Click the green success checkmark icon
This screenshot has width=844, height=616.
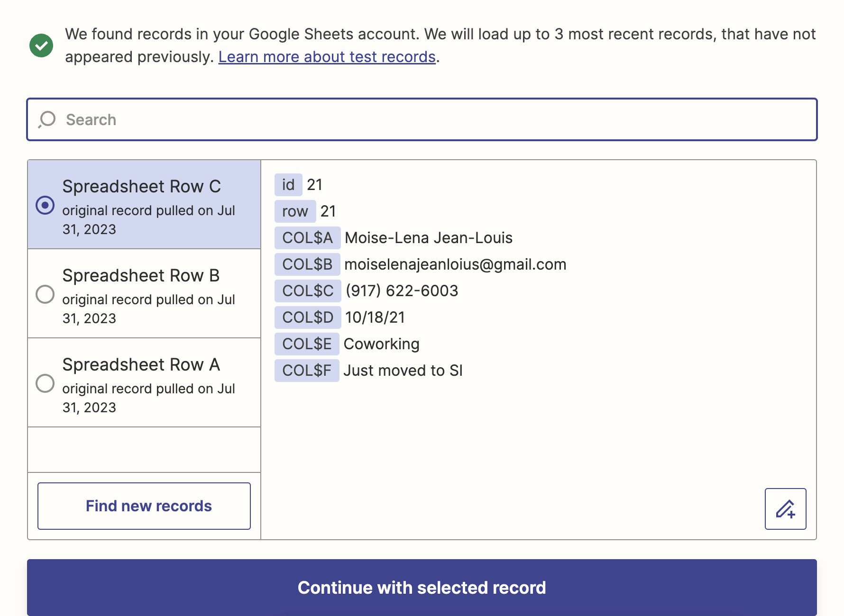pyautogui.click(x=41, y=45)
